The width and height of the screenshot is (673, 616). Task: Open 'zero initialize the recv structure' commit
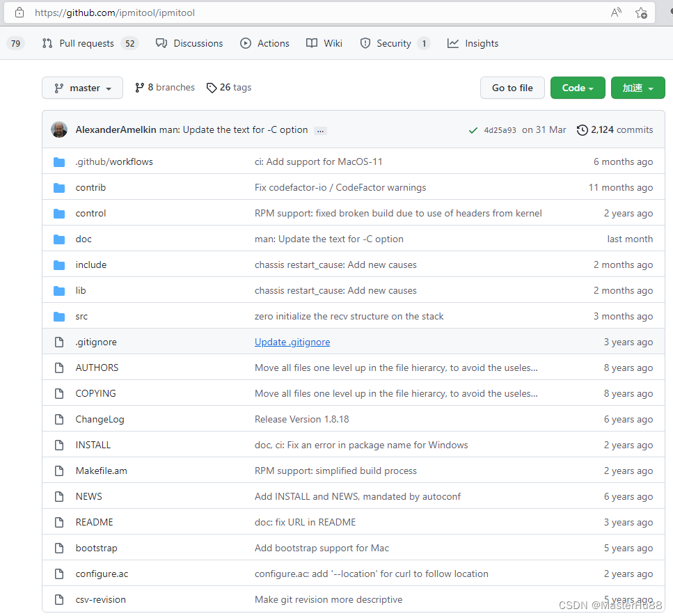pos(349,317)
